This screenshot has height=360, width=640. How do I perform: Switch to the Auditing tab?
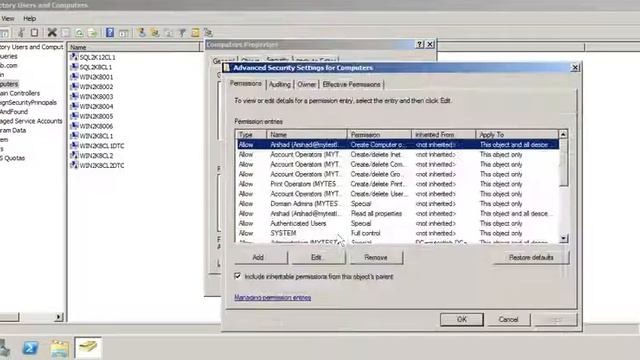point(280,84)
